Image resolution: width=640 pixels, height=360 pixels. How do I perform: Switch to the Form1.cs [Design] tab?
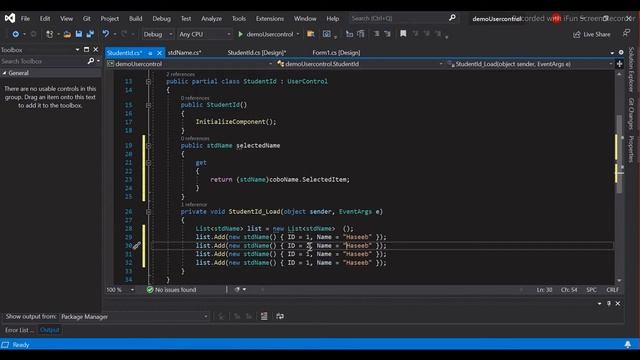[x=336, y=53]
